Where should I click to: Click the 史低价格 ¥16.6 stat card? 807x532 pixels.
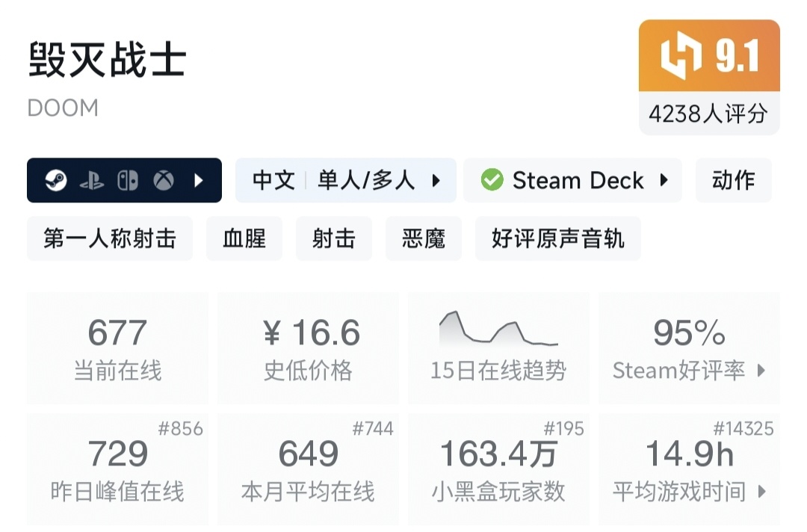click(x=308, y=347)
